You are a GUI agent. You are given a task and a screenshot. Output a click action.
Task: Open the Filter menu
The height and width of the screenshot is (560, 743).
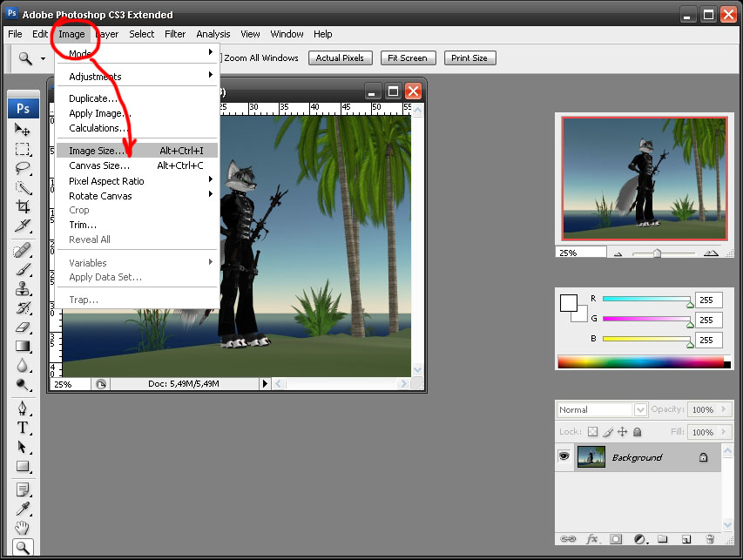[175, 34]
